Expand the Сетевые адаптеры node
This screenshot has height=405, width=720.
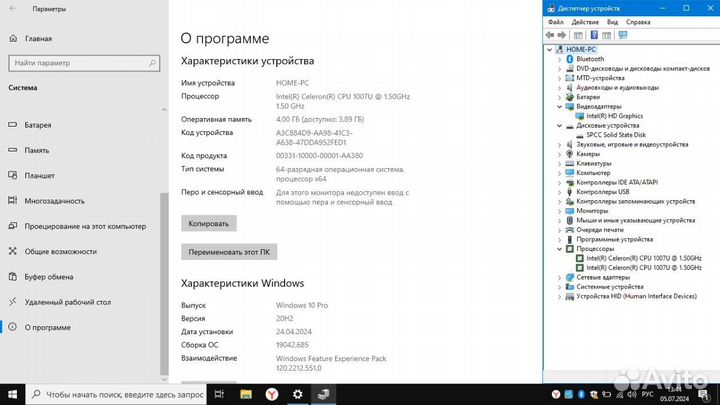pyautogui.click(x=559, y=277)
